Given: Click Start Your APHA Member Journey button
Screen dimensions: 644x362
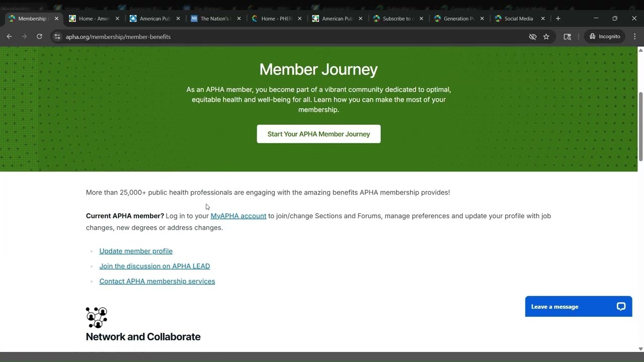Looking at the screenshot, I should 318,134.
